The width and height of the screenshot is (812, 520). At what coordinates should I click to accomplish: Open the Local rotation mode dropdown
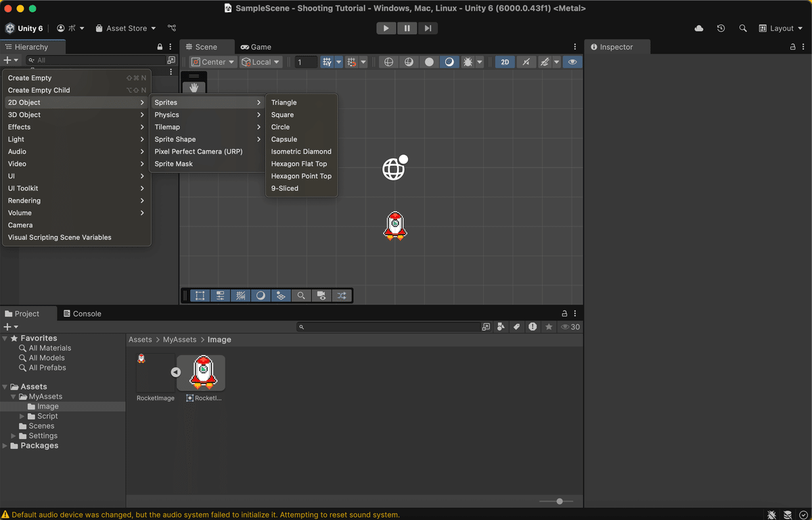point(261,62)
